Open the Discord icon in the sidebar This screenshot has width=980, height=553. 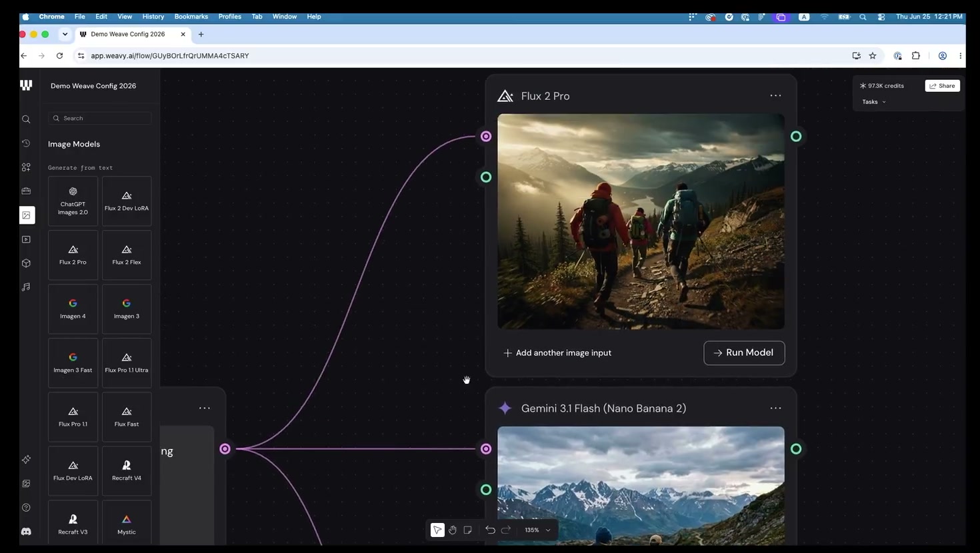(26, 532)
